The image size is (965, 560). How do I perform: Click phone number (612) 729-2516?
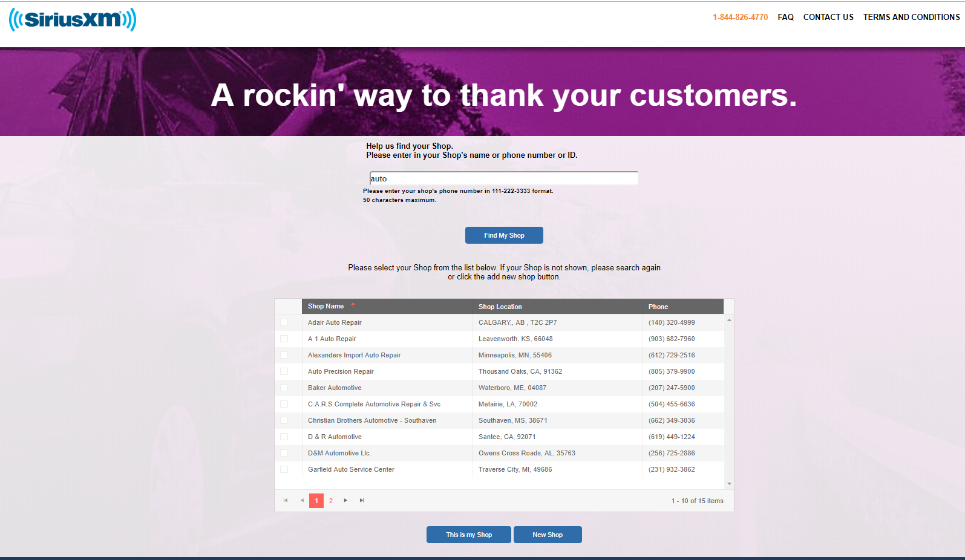[x=672, y=355]
